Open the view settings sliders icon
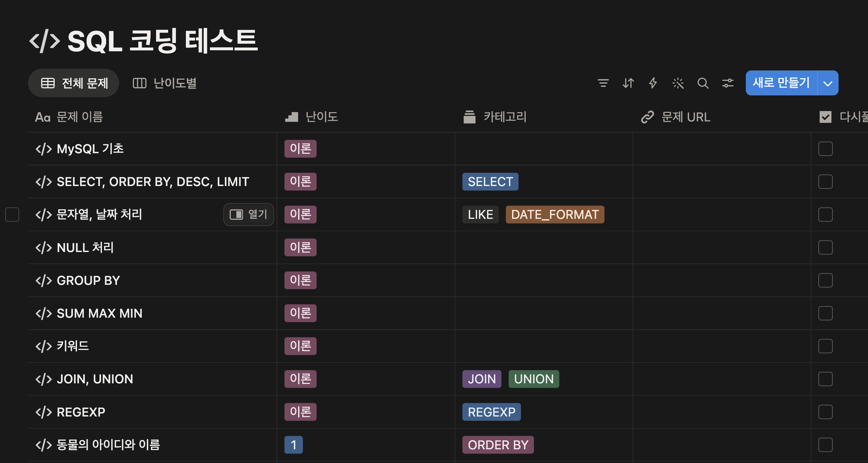Screen dimensions: 868x463 728,83
